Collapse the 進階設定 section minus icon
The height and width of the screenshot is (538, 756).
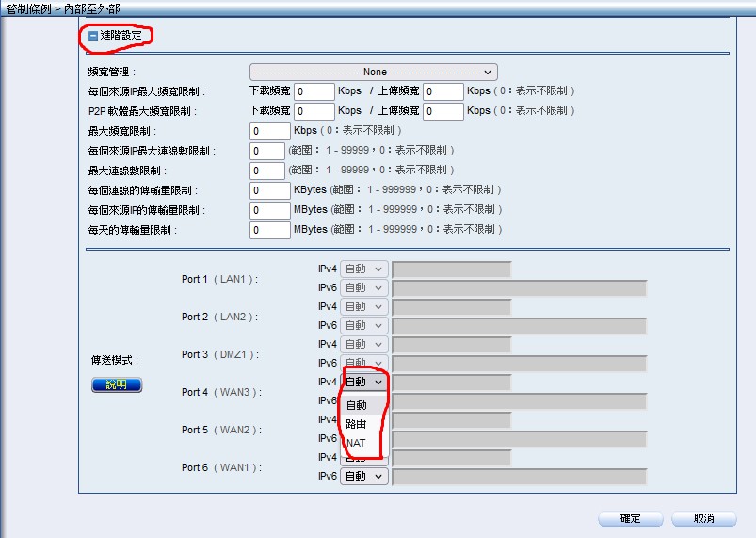pyautogui.click(x=92, y=36)
